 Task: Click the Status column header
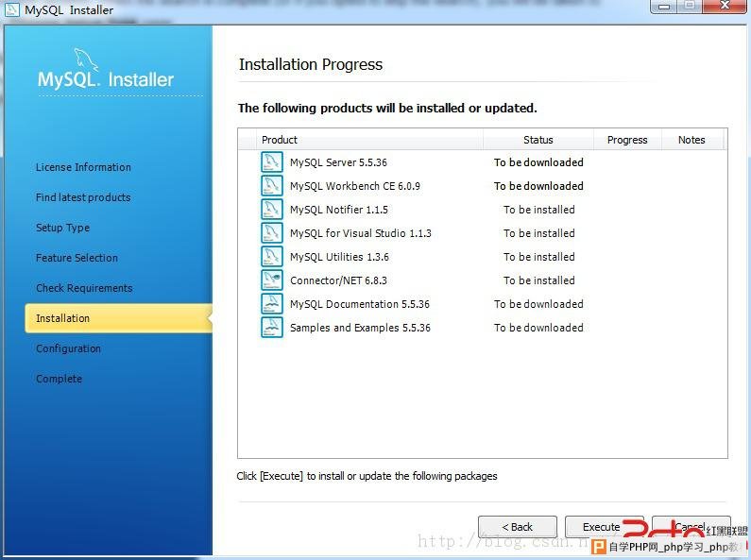pyautogui.click(x=538, y=140)
